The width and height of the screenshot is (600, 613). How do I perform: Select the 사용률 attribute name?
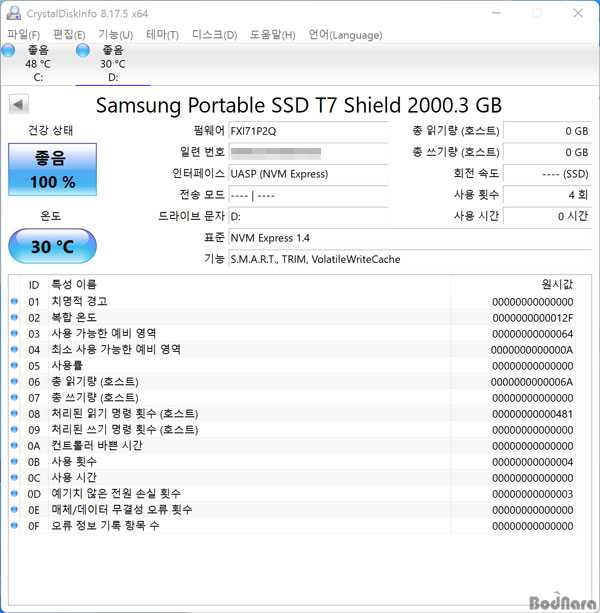point(67,365)
